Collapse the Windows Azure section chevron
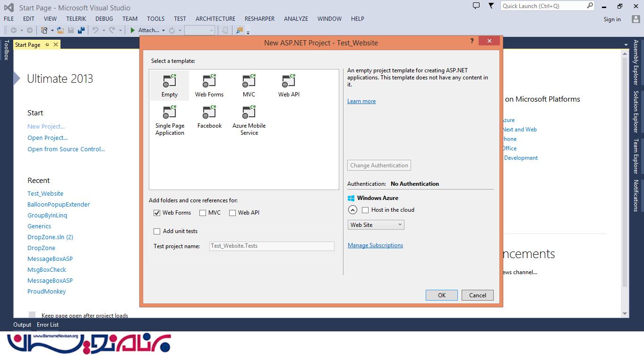 [x=352, y=210]
